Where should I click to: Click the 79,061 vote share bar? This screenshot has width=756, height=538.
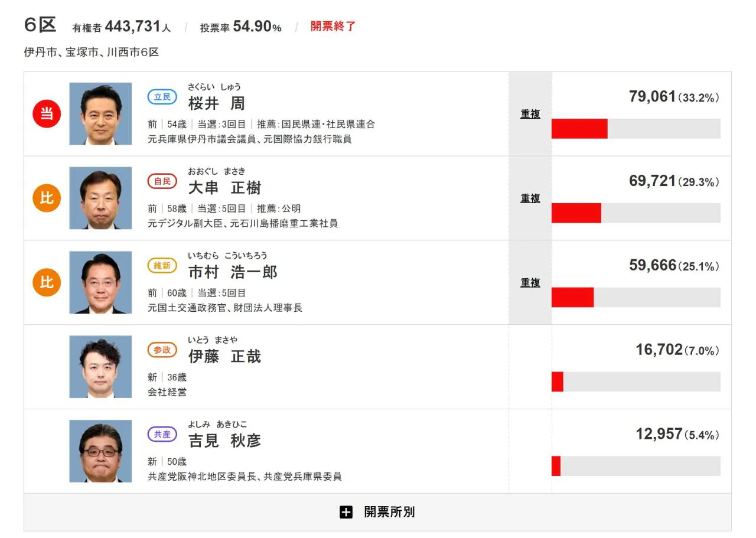coord(636,129)
